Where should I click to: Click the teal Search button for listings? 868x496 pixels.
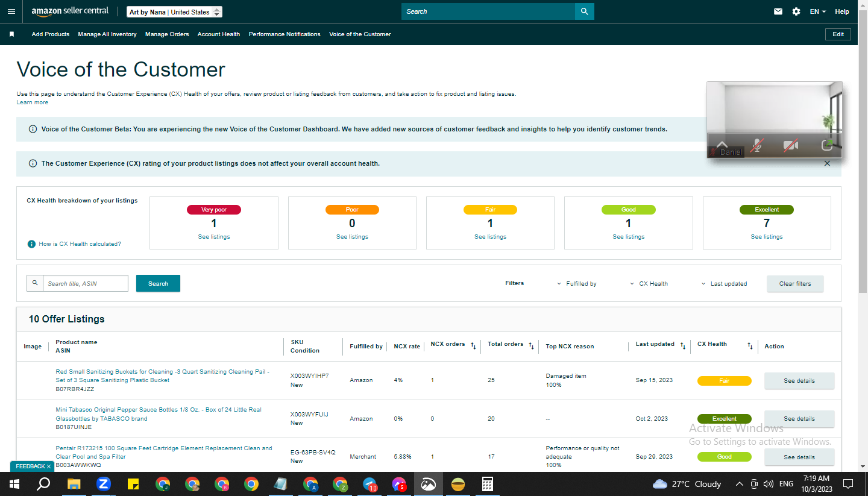(158, 283)
